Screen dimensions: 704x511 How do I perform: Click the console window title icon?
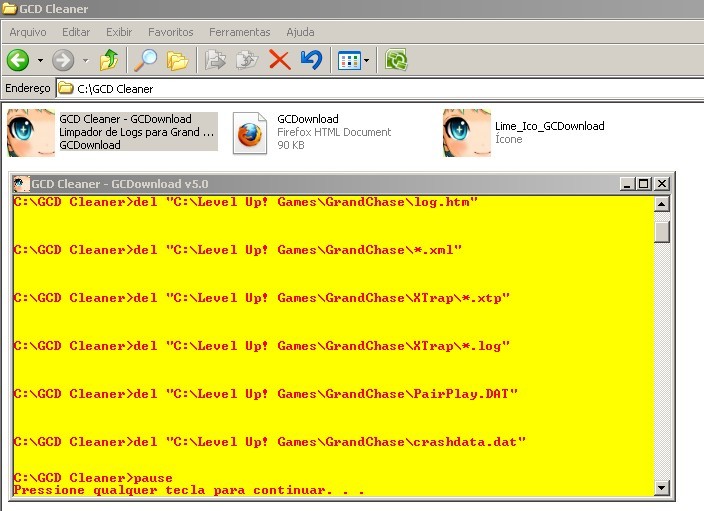(21, 184)
